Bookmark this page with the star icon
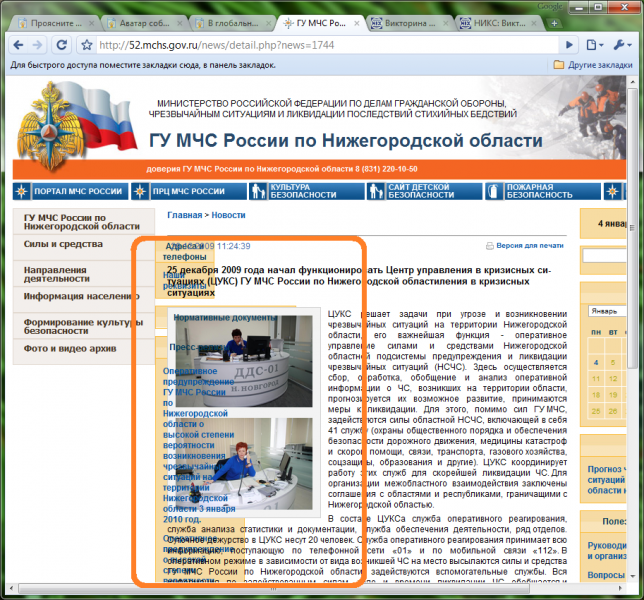 point(87,45)
